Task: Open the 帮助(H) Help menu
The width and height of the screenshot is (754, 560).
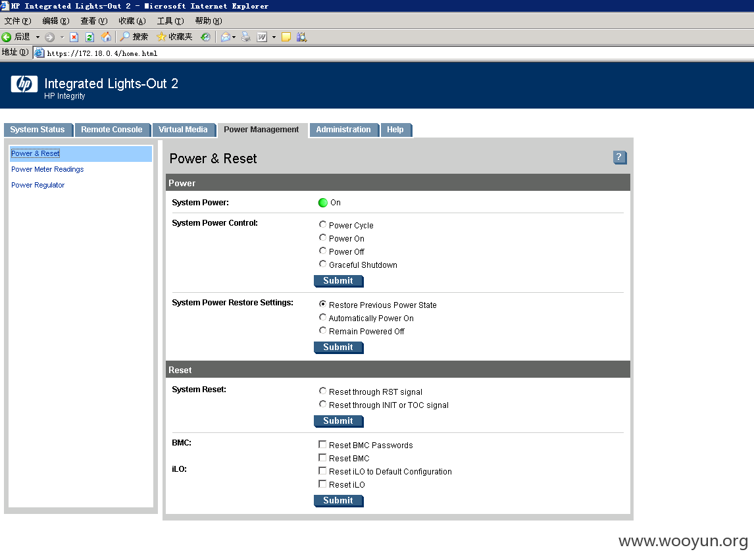Action: click(209, 20)
